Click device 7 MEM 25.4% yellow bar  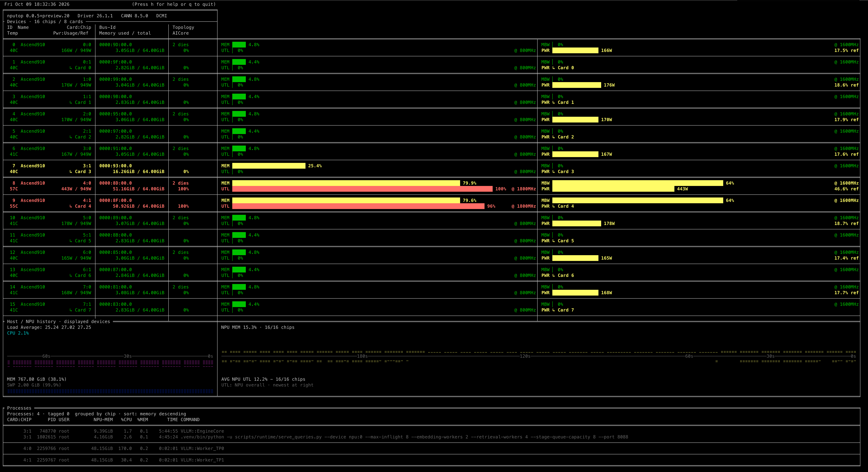point(269,166)
